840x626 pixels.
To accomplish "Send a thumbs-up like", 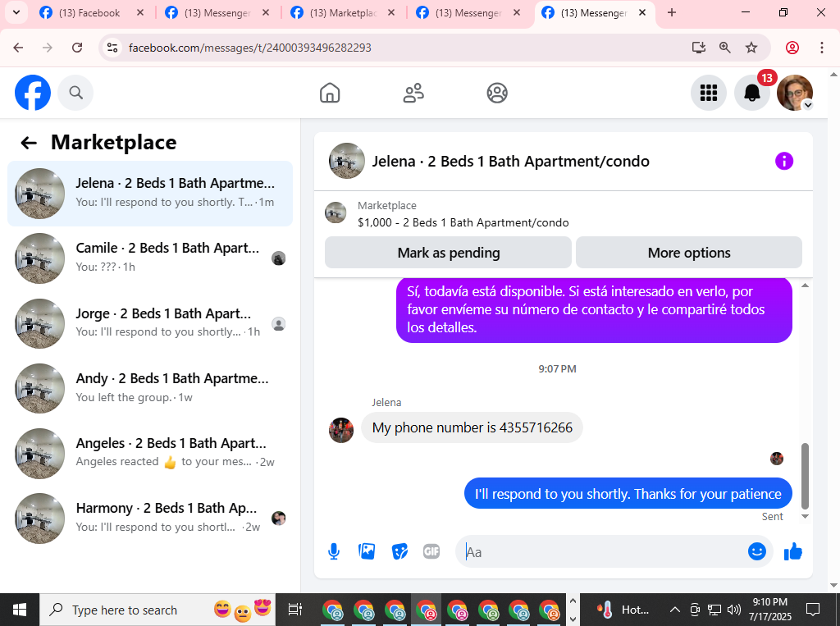I will pos(793,551).
